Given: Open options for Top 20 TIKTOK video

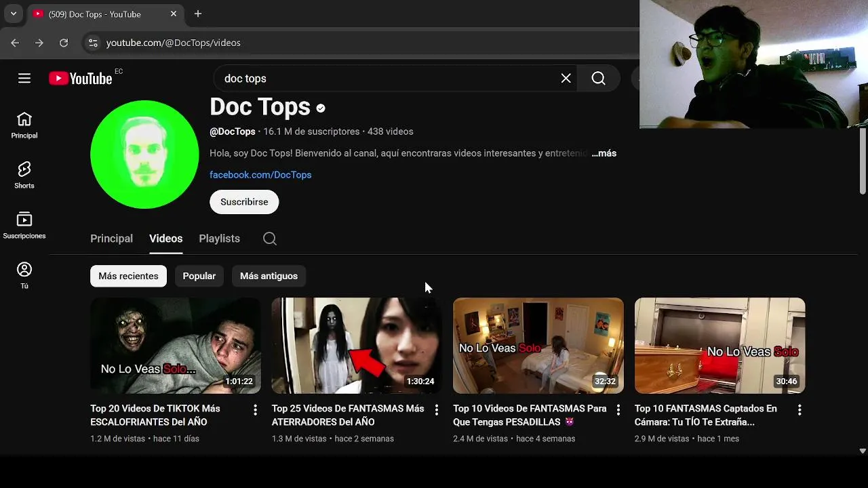Looking at the screenshot, I should tap(255, 410).
